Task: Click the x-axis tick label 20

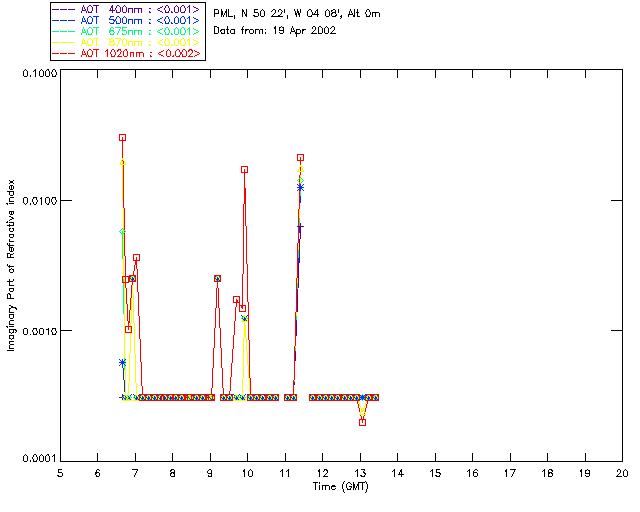Action: (x=622, y=473)
